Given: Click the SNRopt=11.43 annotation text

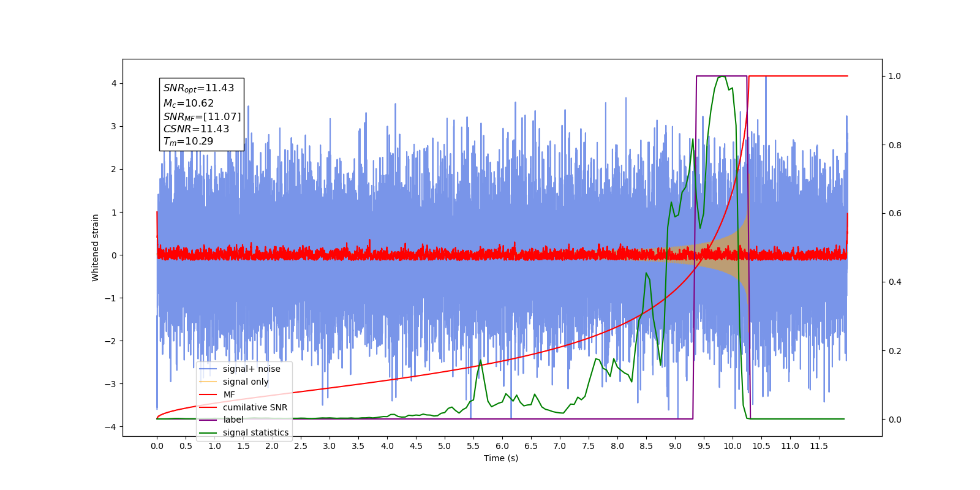Looking at the screenshot, I should (198, 88).
